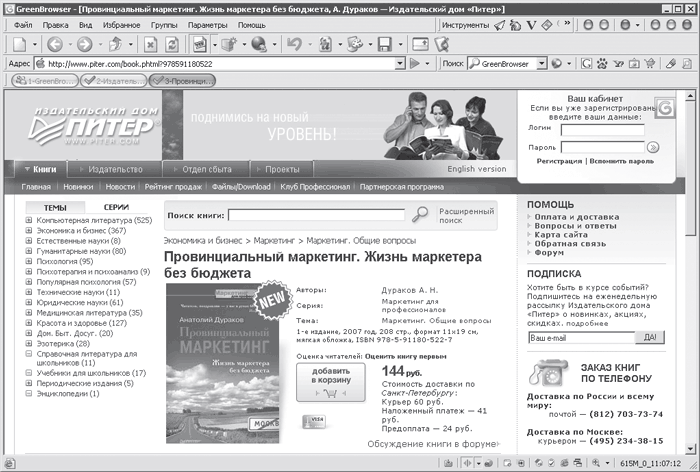Click the New page toolbar icon
The height and width of the screenshot is (472, 700).
[x=20, y=44]
